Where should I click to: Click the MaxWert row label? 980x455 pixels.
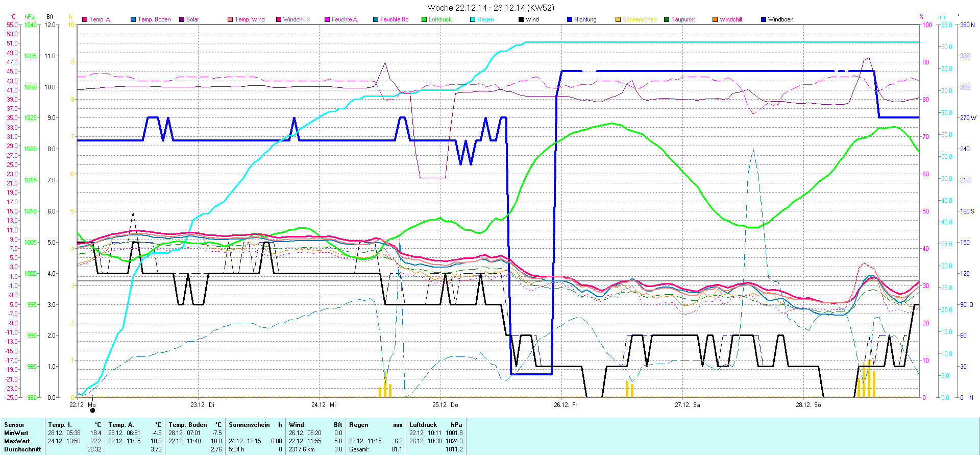click(x=17, y=441)
